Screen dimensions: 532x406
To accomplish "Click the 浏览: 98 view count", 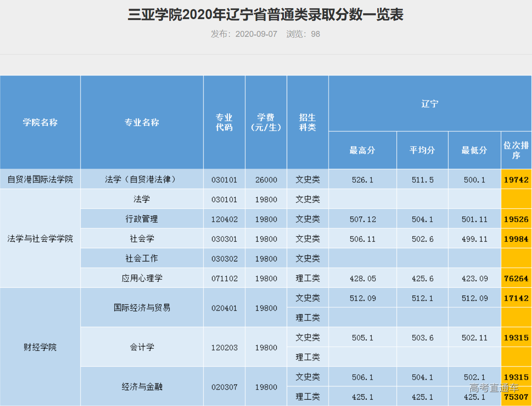I will pyautogui.click(x=303, y=34).
